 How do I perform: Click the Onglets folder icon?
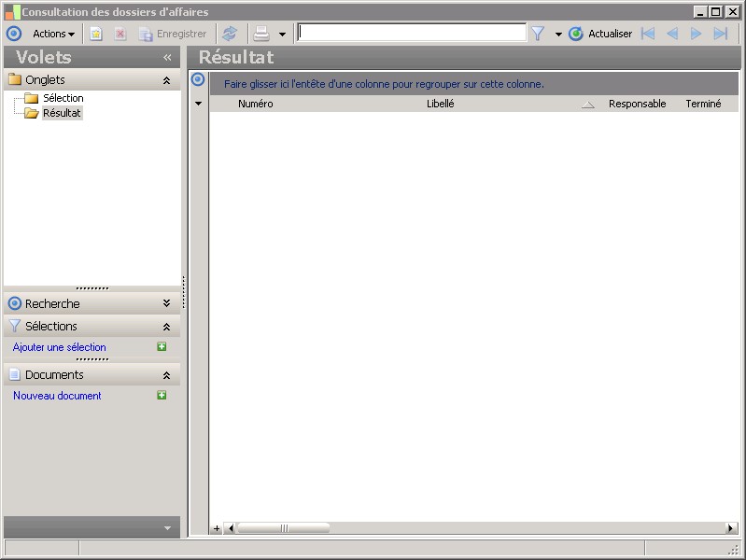pyautogui.click(x=15, y=79)
